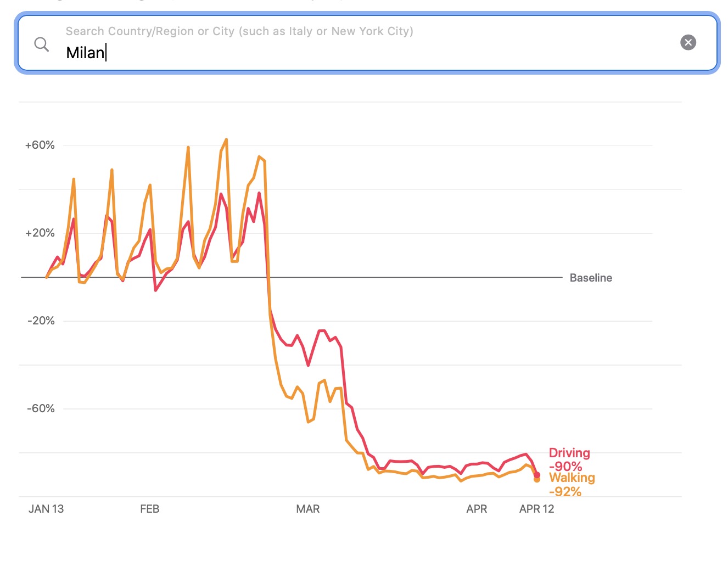Click the -20% axis label
Screen dimensions: 728x561
[41, 321]
